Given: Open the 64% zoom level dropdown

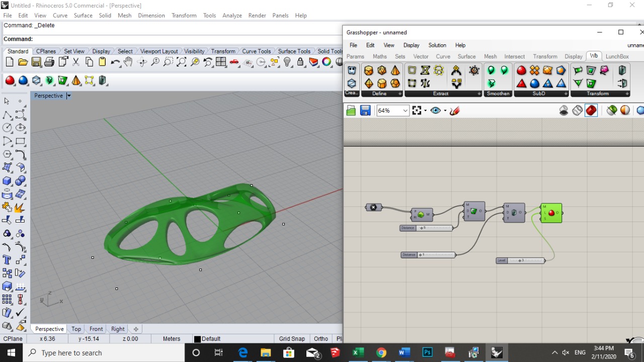Looking at the screenshot, I should coord(405,111).
